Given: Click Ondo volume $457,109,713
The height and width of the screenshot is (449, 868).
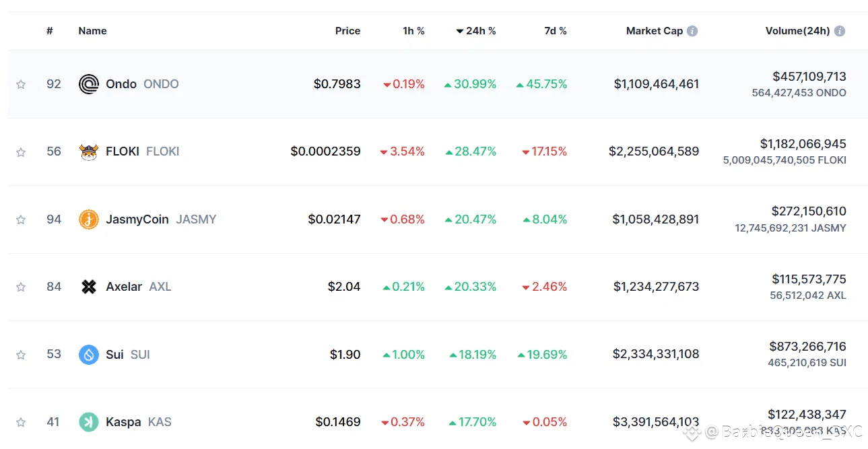Looking at the screenshot, I should [x=809, y=77].
